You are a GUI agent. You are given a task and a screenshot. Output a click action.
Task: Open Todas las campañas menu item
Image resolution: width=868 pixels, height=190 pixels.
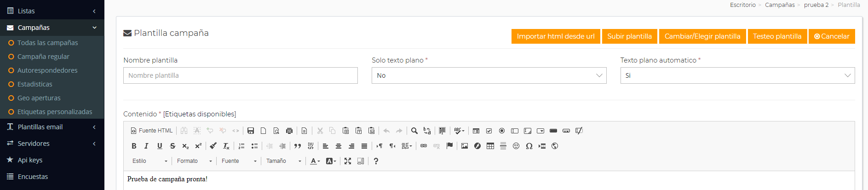tap(48, 43)
